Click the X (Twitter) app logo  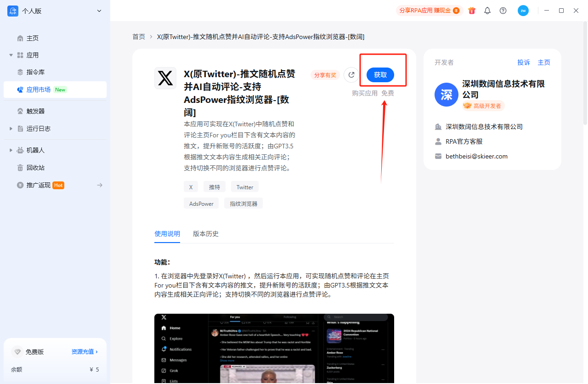[165, 78]
